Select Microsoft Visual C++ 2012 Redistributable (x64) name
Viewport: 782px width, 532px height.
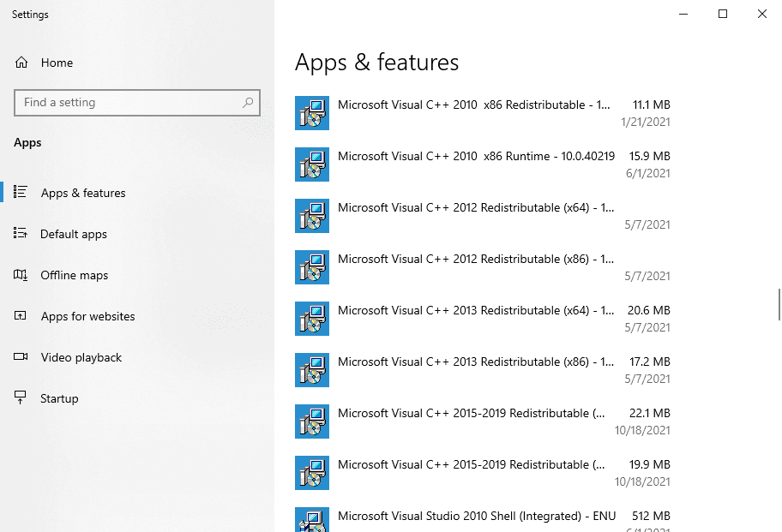pyautogui.click(x=476, y=207)
